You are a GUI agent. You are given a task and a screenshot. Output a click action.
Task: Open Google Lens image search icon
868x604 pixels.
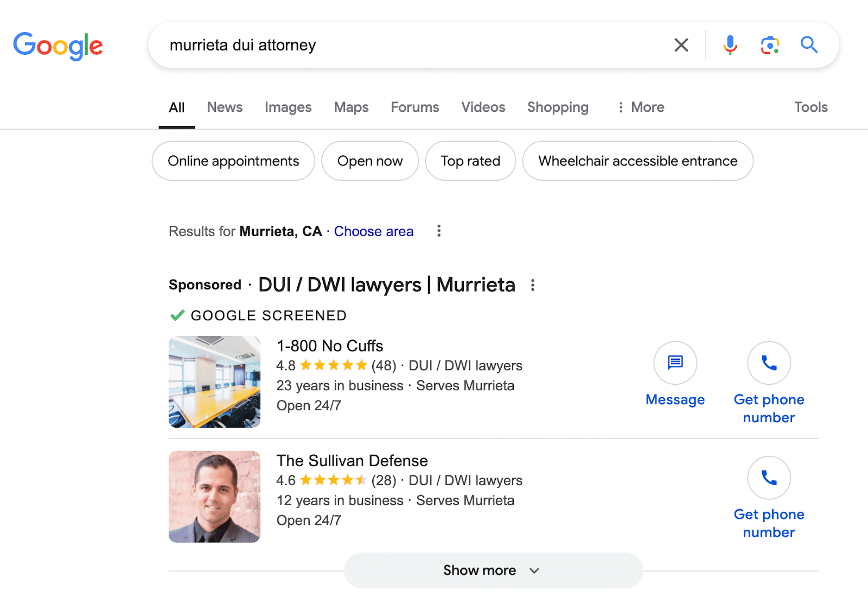pos(770,45)
